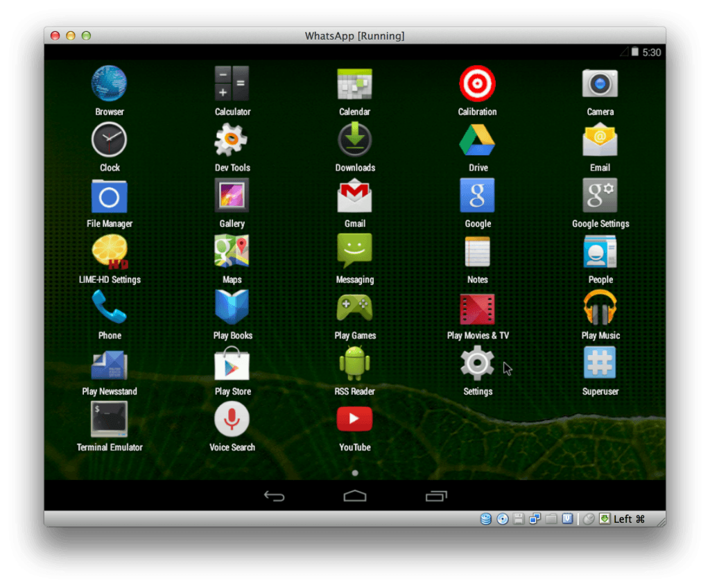The image size is (710, 588).
Task: Launch Google Maps
Action: point(232,252)
